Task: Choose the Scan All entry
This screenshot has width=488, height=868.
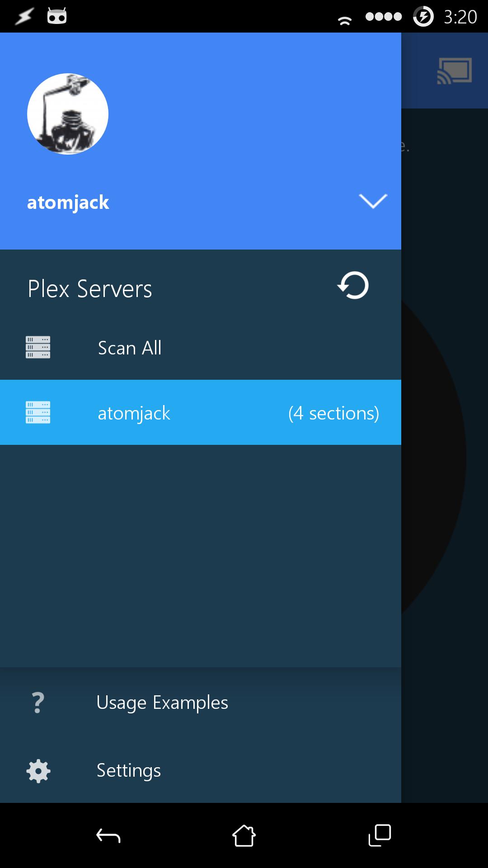Action: [201, 348]
